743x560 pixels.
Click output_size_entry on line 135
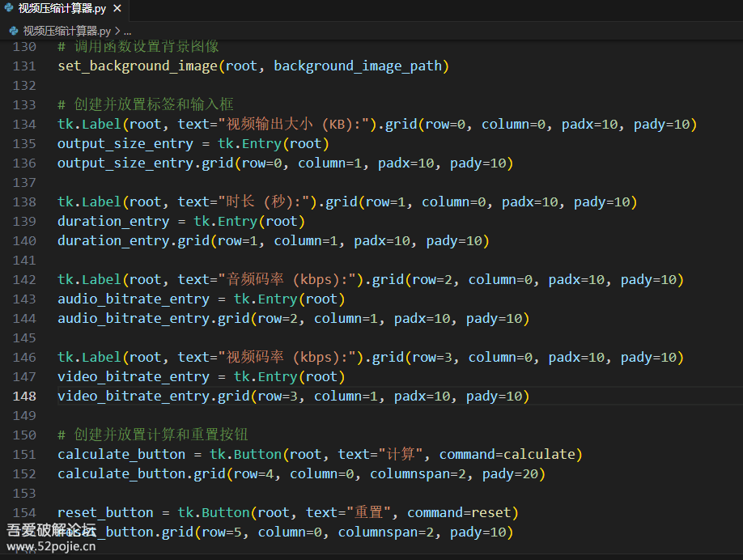coord(125,144)
